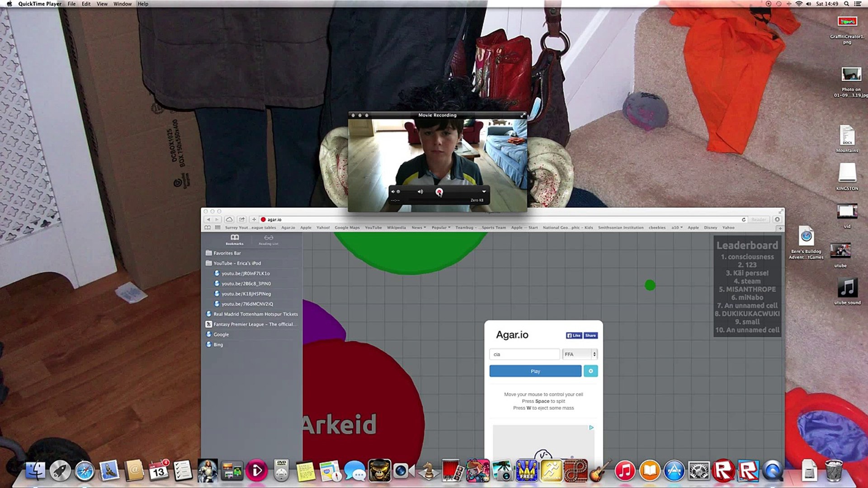868x488 pixels.
Task: Open the Window menu
Action: click(123, 4)
